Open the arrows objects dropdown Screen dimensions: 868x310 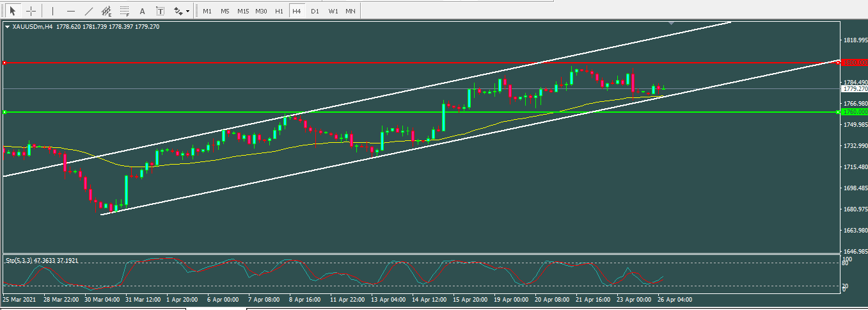tap(182, 11)
